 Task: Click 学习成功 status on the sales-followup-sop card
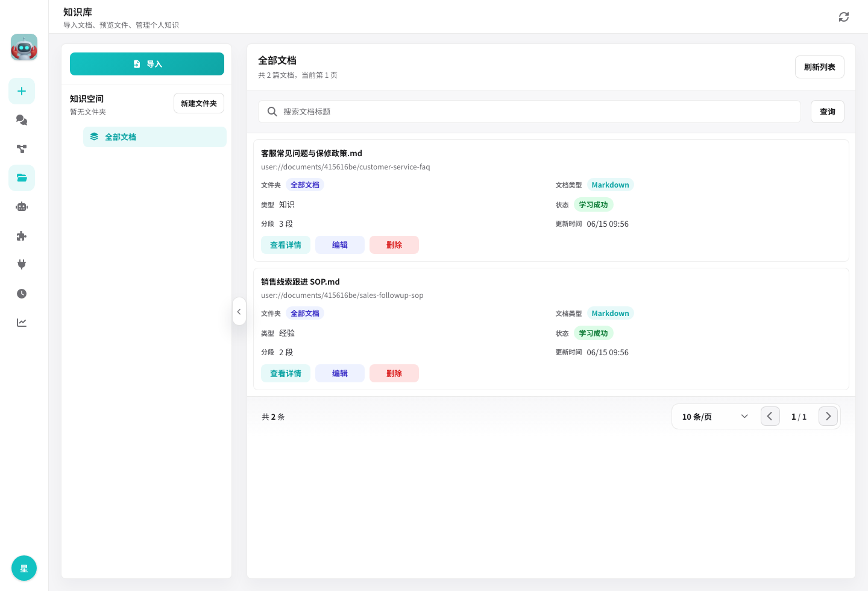tap(594, 333)
